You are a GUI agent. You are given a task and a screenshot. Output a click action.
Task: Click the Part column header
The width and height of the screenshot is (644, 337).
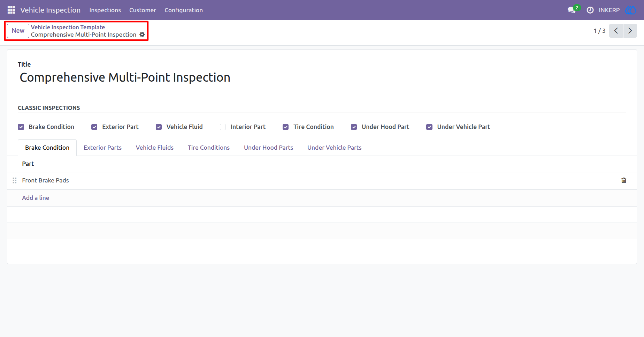pyautogui.click(x=28, y=164)
